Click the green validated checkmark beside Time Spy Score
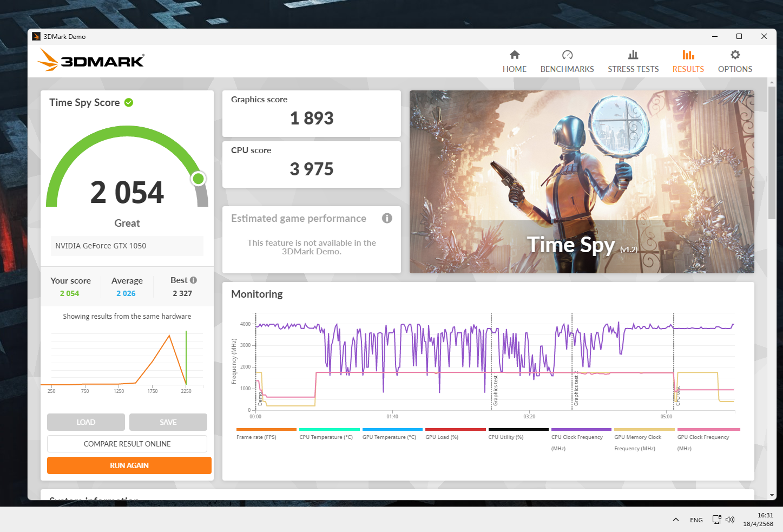This screenshot has width=783, height=532. coord(129,102)
